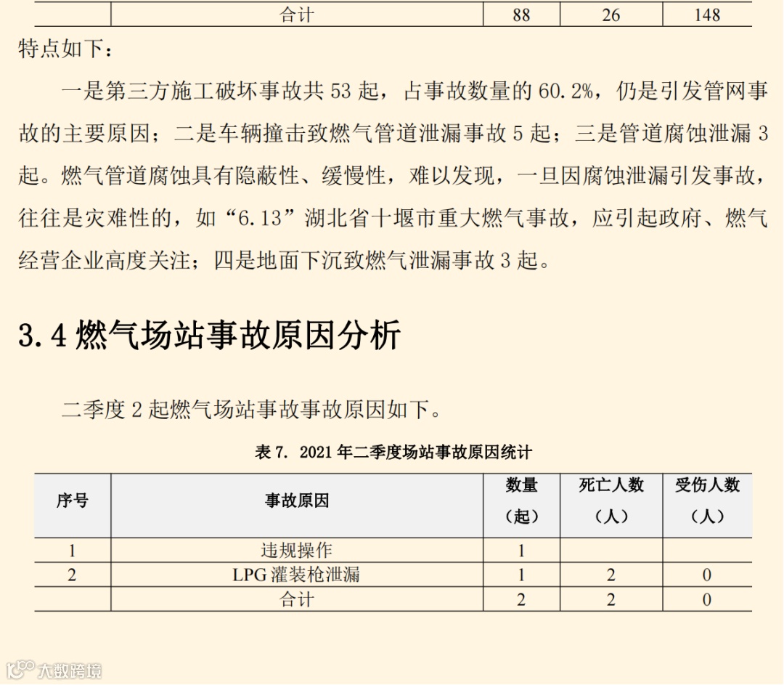Click the line starting '一是第三方施工破坏事故共 53 起'
Image resolution: width=784 pixels, height=685 pixels.
click(415, 91)
